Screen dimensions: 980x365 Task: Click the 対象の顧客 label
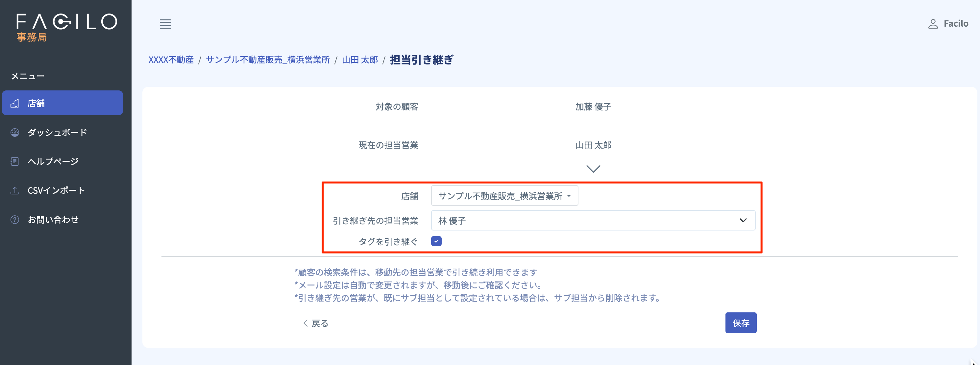coord(397,107)
